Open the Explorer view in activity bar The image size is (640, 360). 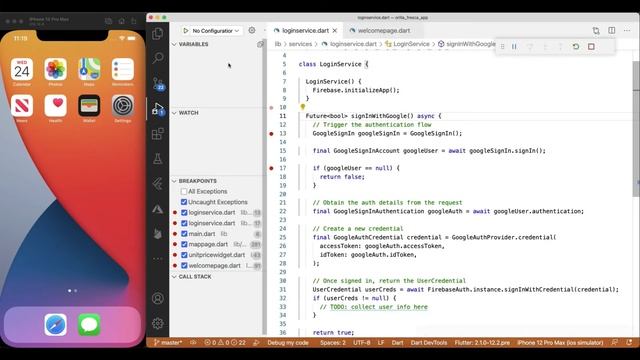point(158,34)
